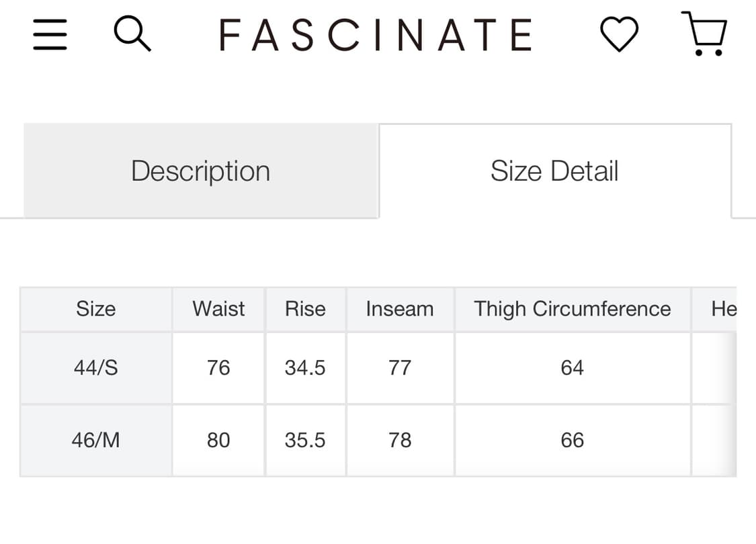Select the 46/M size row label
The width and height of the screenshot is (756, 544).
96,441
